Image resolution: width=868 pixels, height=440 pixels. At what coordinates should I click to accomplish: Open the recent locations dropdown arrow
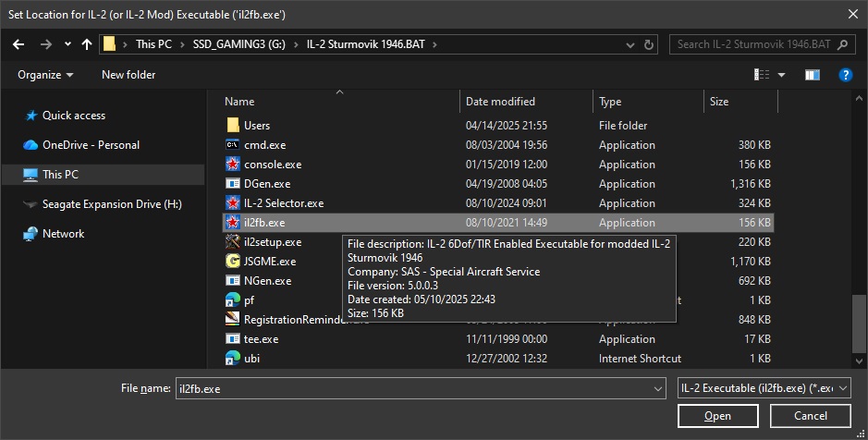pos(67,44)
